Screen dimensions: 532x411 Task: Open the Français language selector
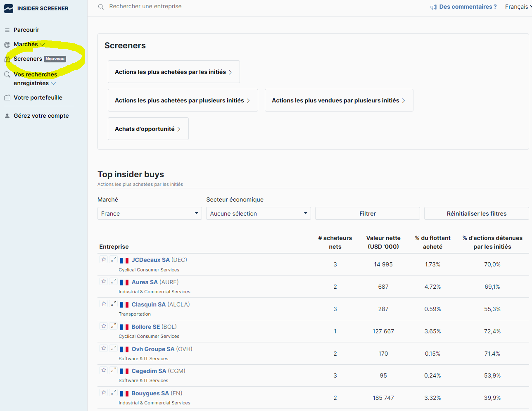click(518, 7)
